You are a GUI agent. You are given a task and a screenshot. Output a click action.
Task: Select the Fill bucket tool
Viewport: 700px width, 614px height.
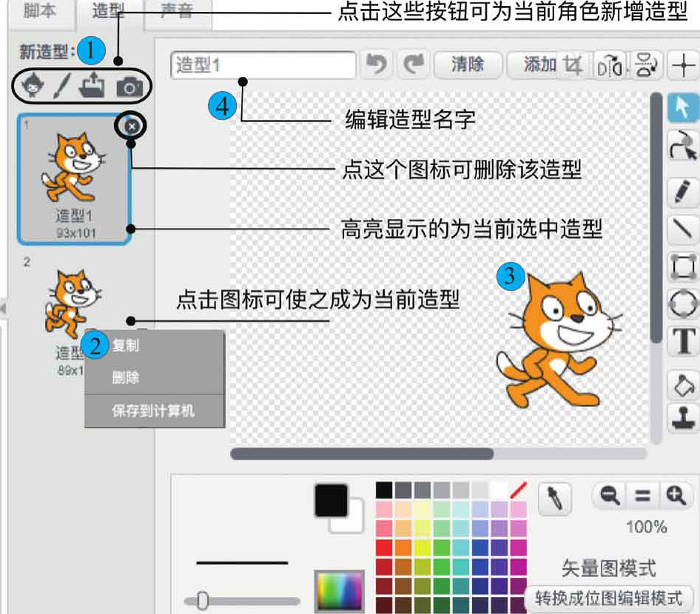click(683, 384)
